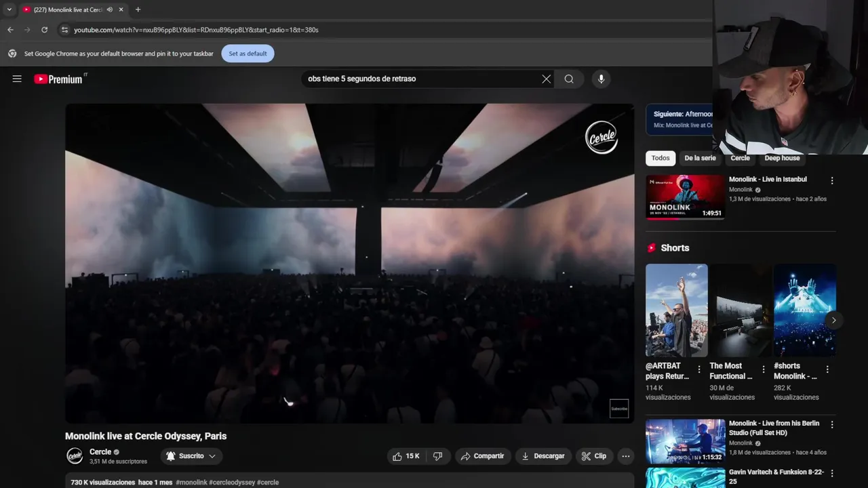
Task: Open the @ARTBAT plays Return short
Action: (x=676, y=310)
